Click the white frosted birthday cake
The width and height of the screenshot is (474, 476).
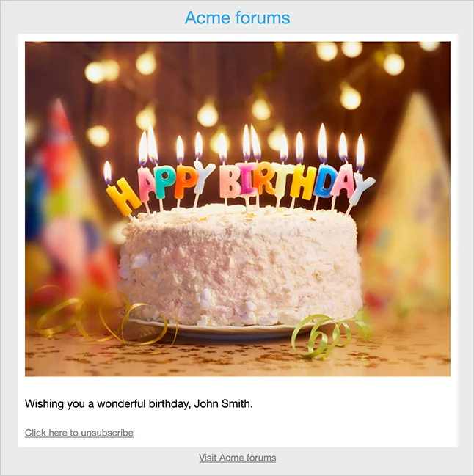(x=241, y=266)
